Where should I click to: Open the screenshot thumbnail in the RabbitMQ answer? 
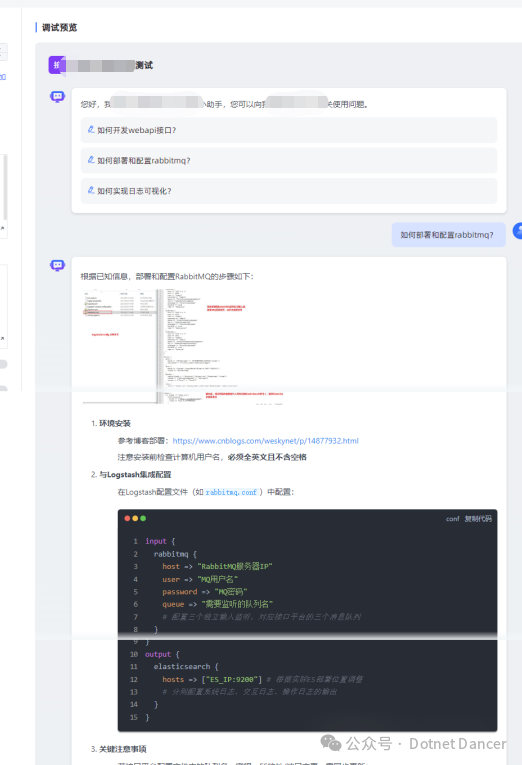183,346
